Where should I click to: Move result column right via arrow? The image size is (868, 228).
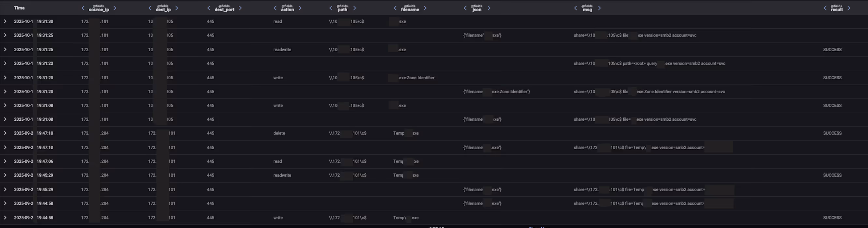click(x=849, y=8)
